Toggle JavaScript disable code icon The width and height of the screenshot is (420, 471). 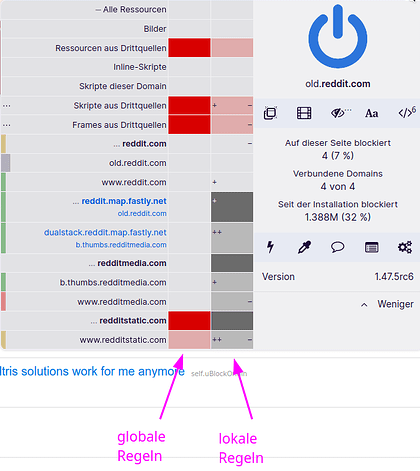pos(407,113)
